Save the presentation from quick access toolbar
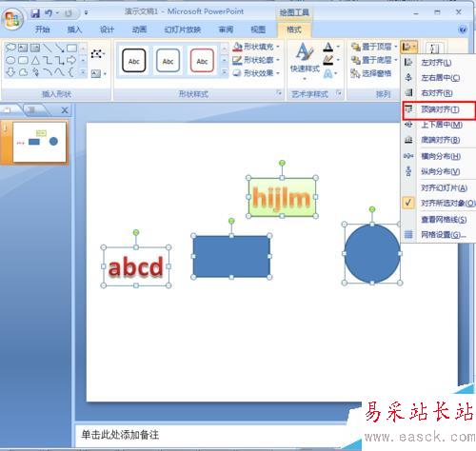Viewport: 476px width, 451px height. click(x=35, y=13)
